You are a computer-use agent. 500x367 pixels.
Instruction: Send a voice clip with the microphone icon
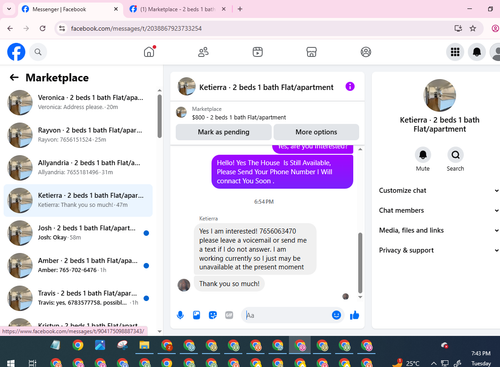180,315
